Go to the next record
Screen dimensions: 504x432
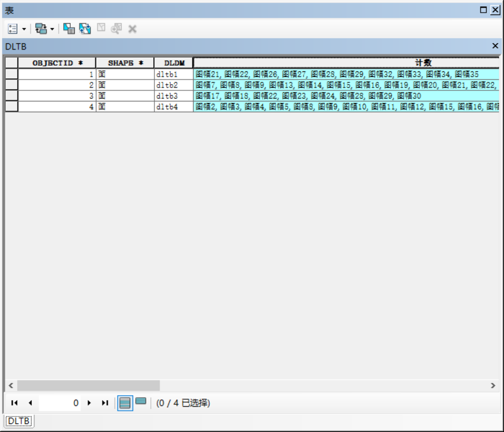click(x=89, y=403)
